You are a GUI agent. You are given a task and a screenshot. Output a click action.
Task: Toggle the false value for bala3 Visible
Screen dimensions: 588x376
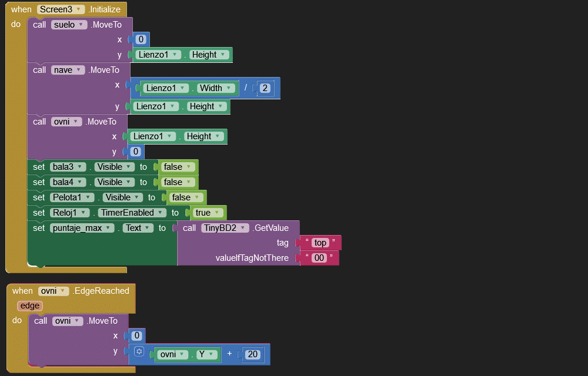(176, 167)
